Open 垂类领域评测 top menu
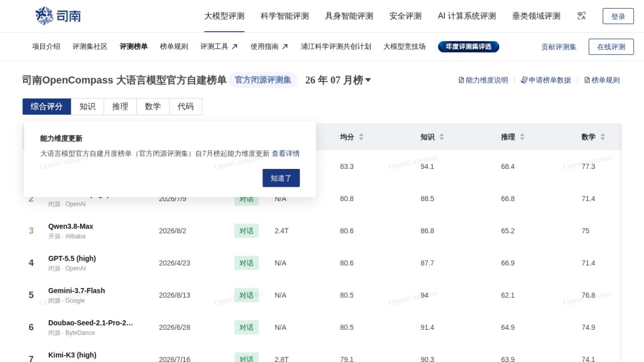 coord(536,16)
